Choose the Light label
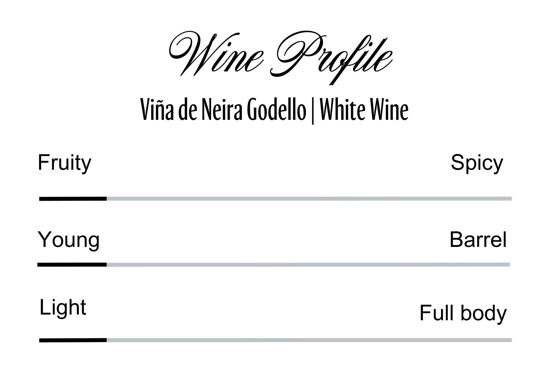Image resolution: width=553 pixels, height=392 pixels. click(63, 307)
